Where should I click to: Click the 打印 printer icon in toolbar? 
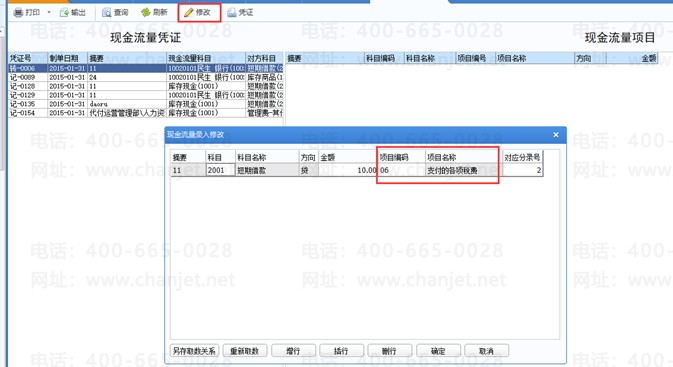[18, 12]
